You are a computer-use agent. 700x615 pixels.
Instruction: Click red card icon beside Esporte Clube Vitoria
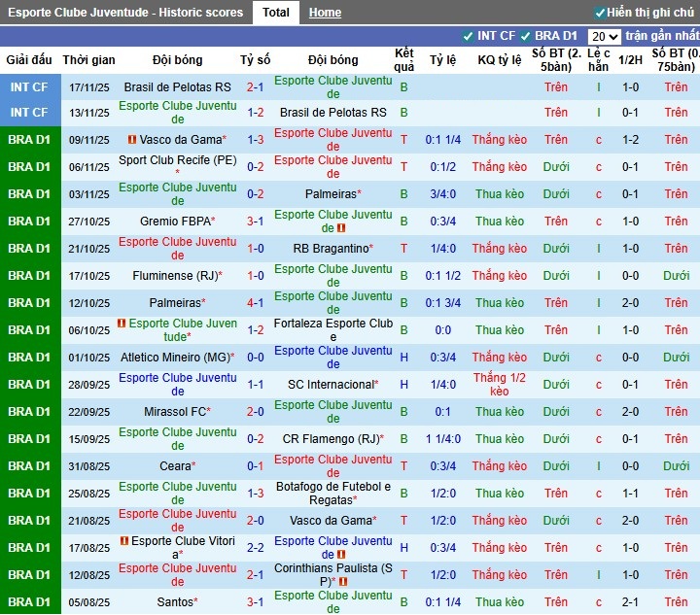click(124, 541)
